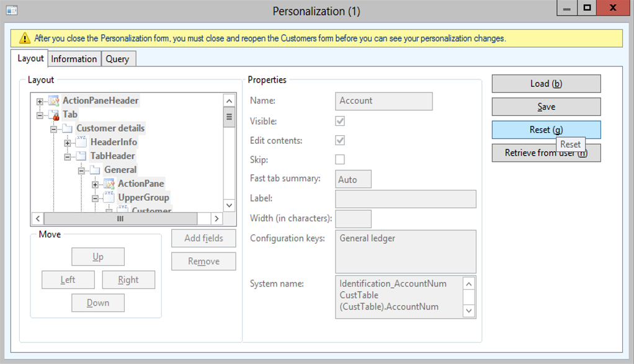Click the Label input field
This screenshot has width=634, height=364.
[x=405, y=199]
